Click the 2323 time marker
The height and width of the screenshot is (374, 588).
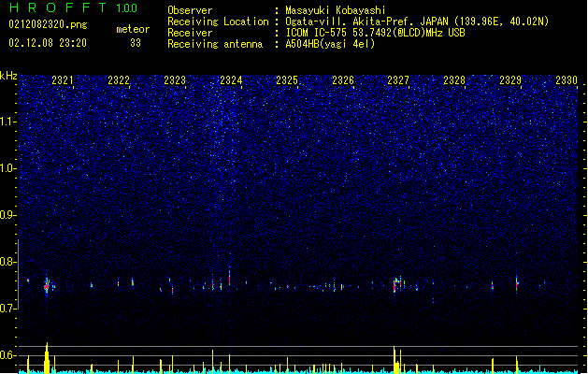coord(175,80)
